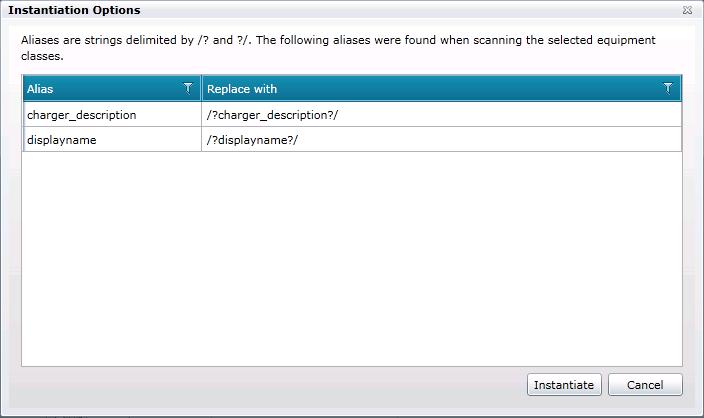Click the aliases description paragraph
Viewport: 704px width, 418px height.
click(x=338, y=48)
